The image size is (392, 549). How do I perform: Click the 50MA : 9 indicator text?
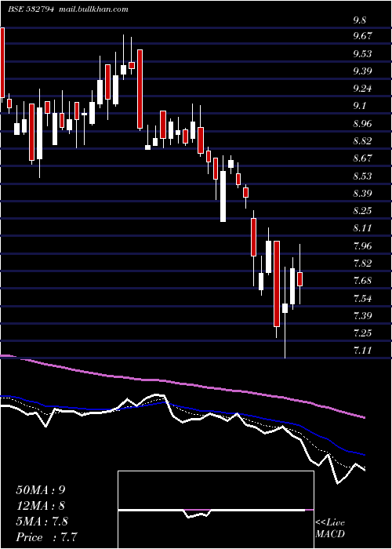[x=41, y=490]
